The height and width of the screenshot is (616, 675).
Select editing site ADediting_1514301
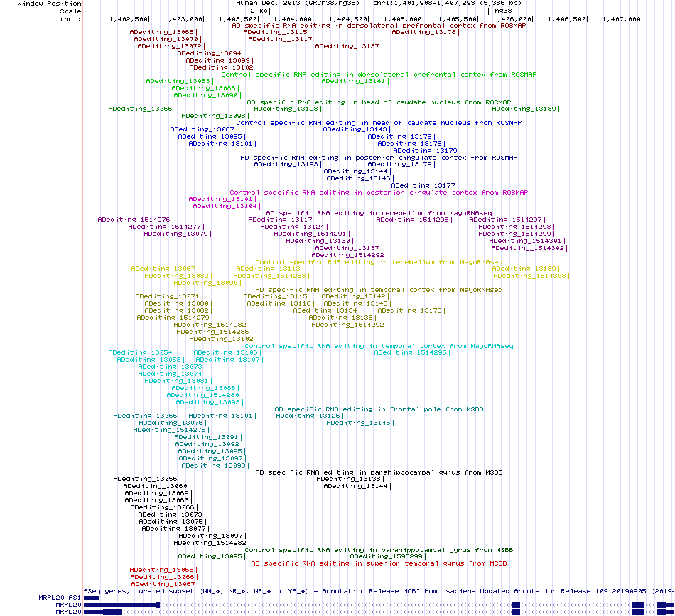tap(527, 241)
